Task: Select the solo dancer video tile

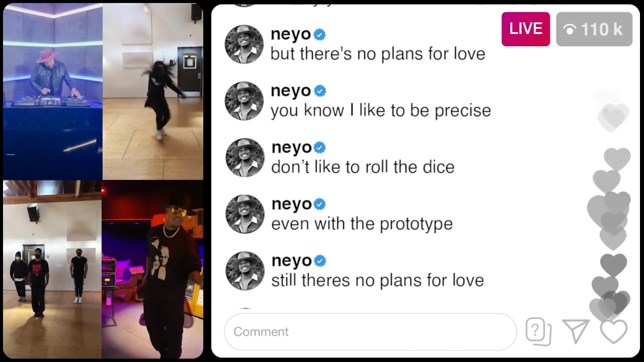Action: pos(153,92)
